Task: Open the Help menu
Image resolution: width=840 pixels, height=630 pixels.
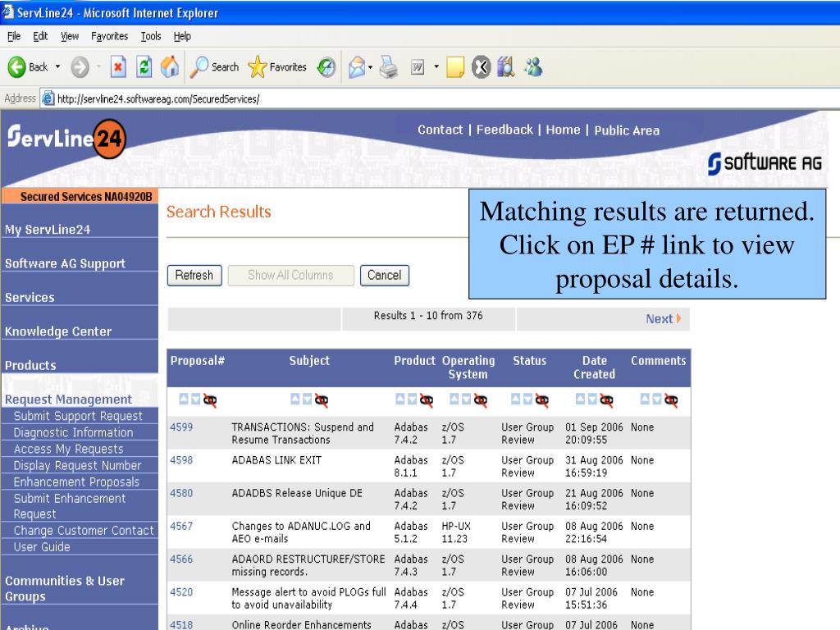Action: pyautogui.click(x=182, y=36)
